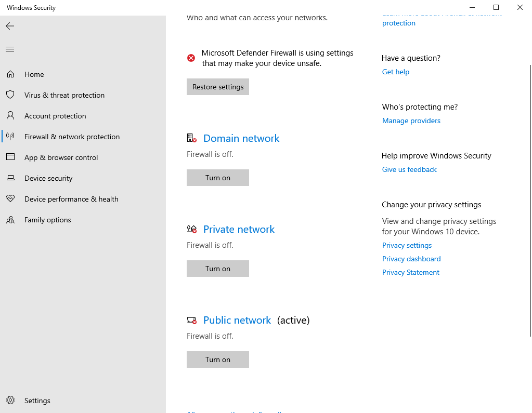This screenshot has width=532, height=413.
Task: Turn on the Private network firewall
Action: (217, 269)
